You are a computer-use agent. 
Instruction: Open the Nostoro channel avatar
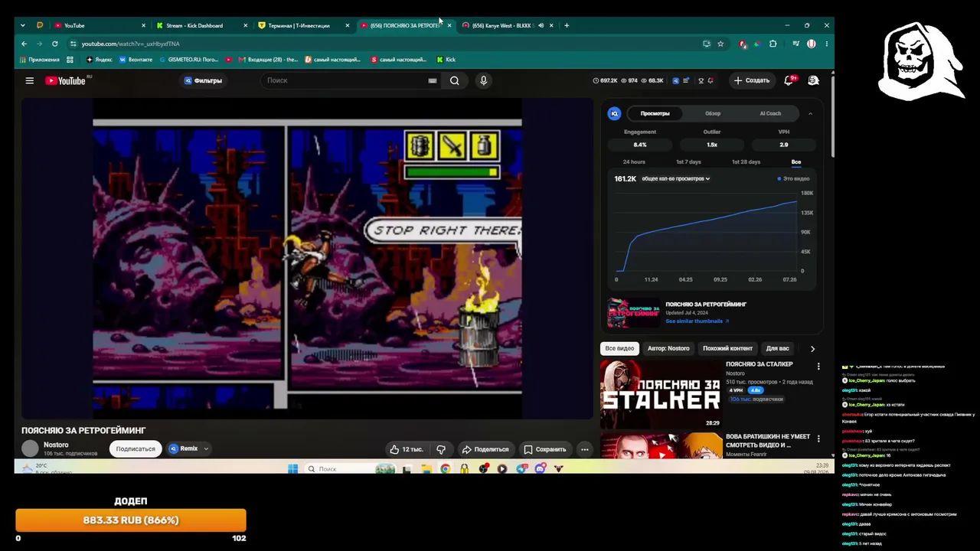[30, 448]
